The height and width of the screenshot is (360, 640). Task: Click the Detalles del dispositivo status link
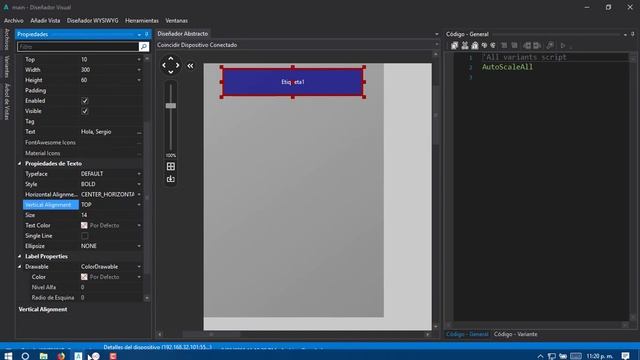(x=158, y=347)
